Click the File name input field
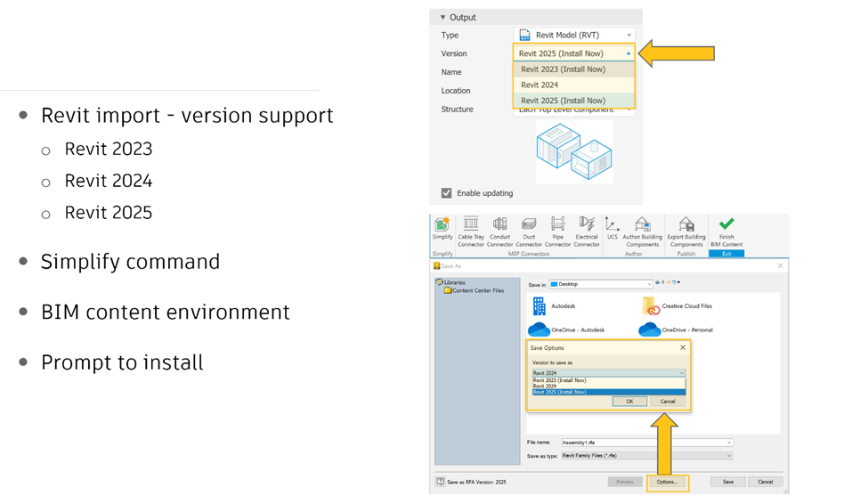 coord(641,442)
